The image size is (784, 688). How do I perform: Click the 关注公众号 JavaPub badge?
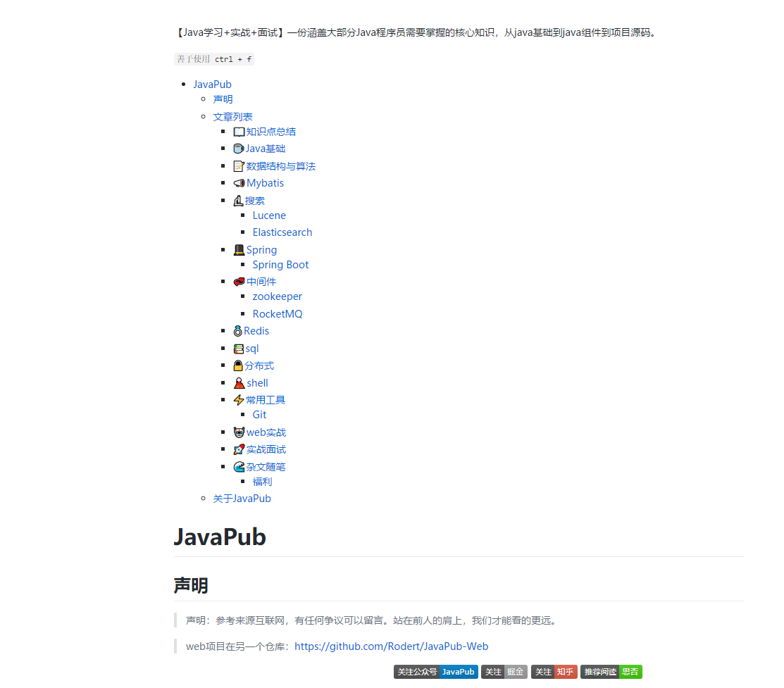point(435,672)
